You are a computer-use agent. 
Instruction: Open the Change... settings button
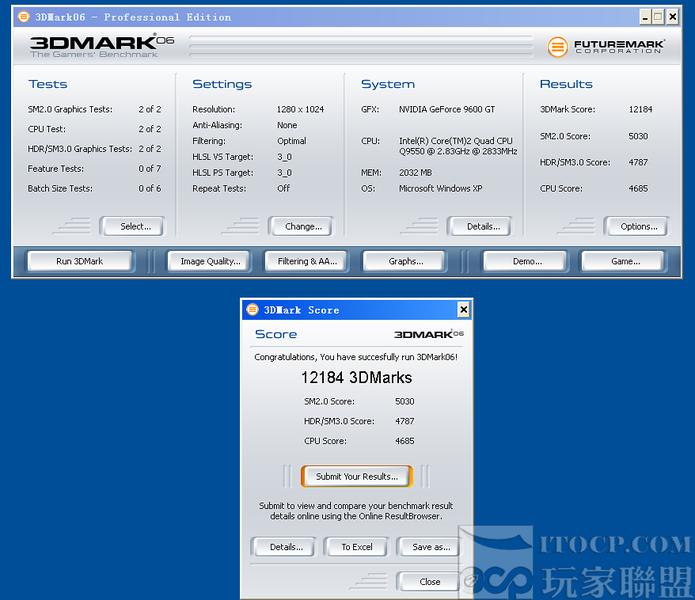(x=301, y=226)
